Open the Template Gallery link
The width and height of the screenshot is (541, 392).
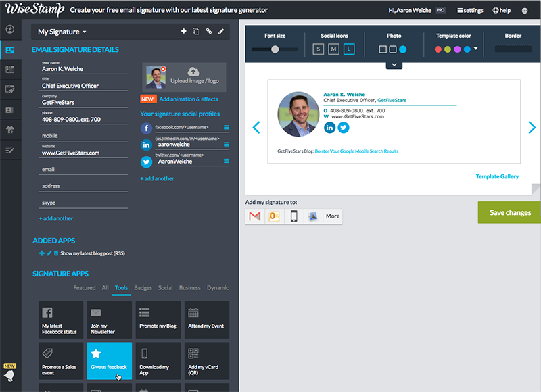(497, 176)
